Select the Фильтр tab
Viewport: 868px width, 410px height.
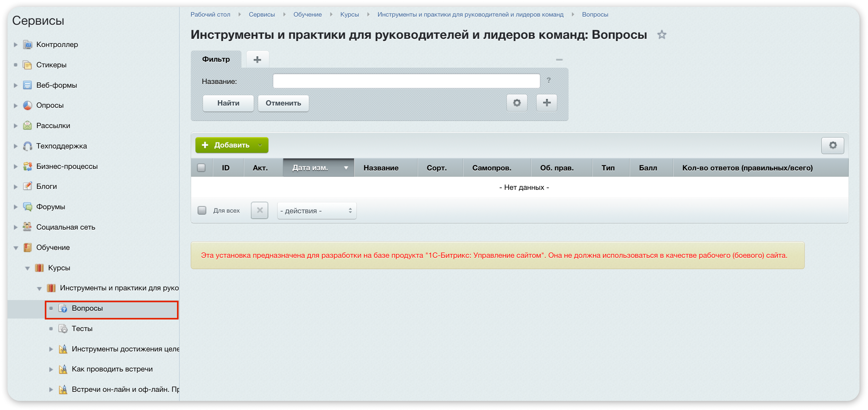click(x=216, y=59)
